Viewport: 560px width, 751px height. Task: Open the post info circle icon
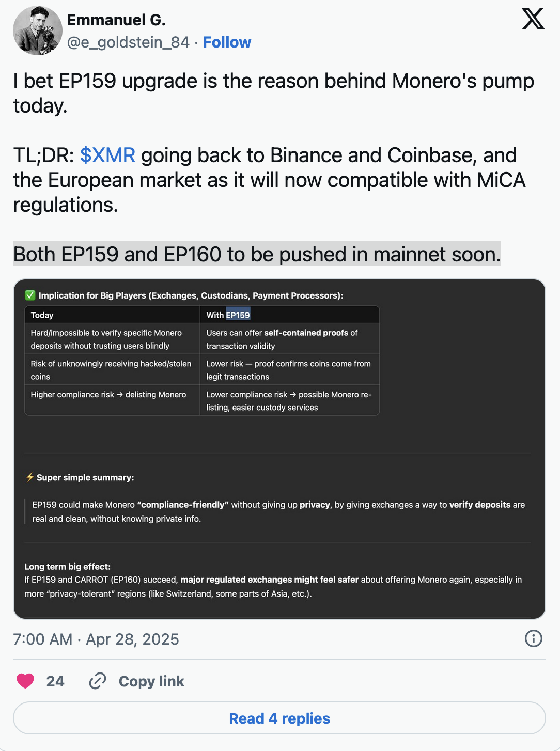click(x=533, y=639)
